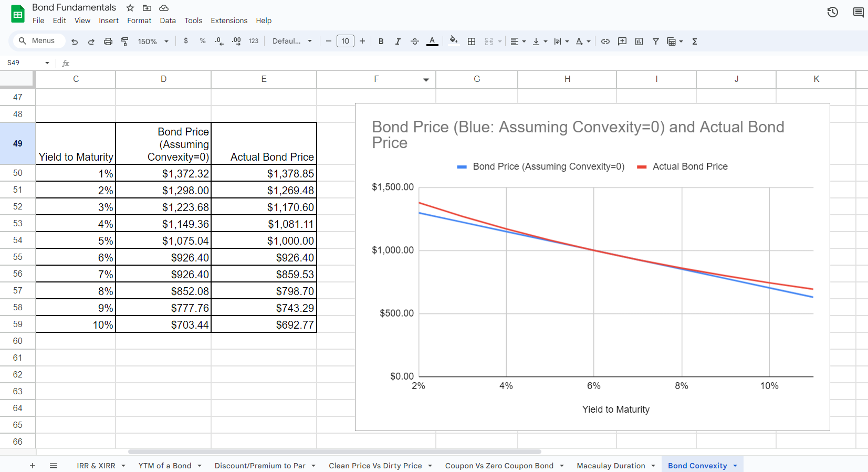868x472 pixels.
Task: Format as currency with dollar icon
Action: (x=186, y=41)
